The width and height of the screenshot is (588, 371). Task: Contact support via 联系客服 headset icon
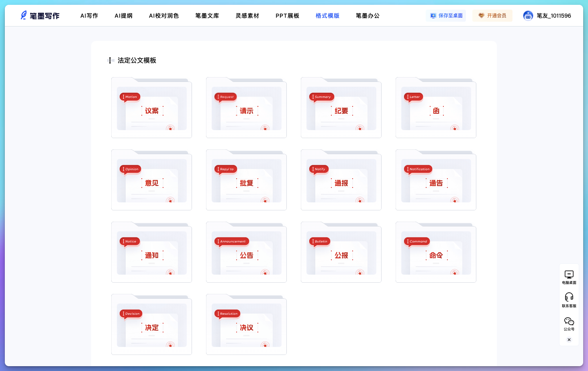(x=569, y=298)
